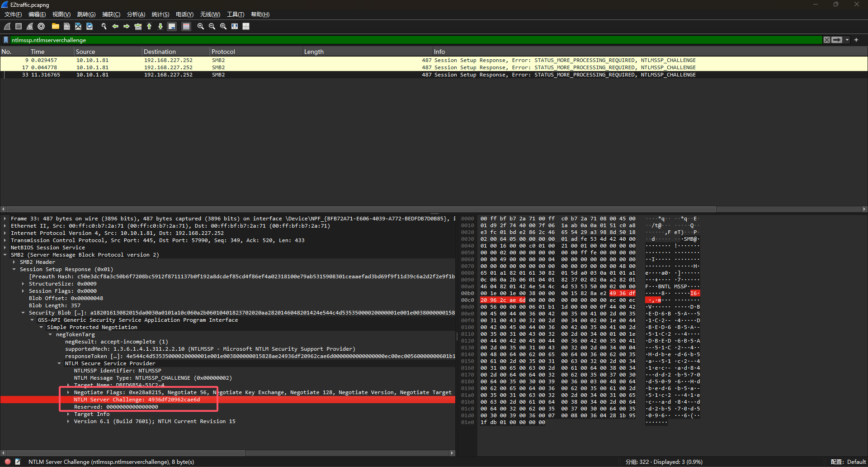Start capturing packets with the shark fin icon

click(7, 27)
